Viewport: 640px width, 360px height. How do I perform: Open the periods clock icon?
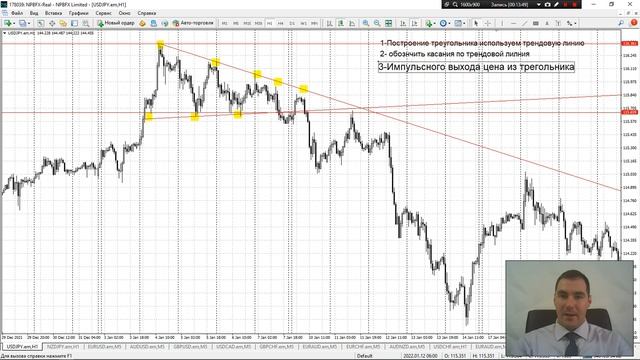point(443,23)
